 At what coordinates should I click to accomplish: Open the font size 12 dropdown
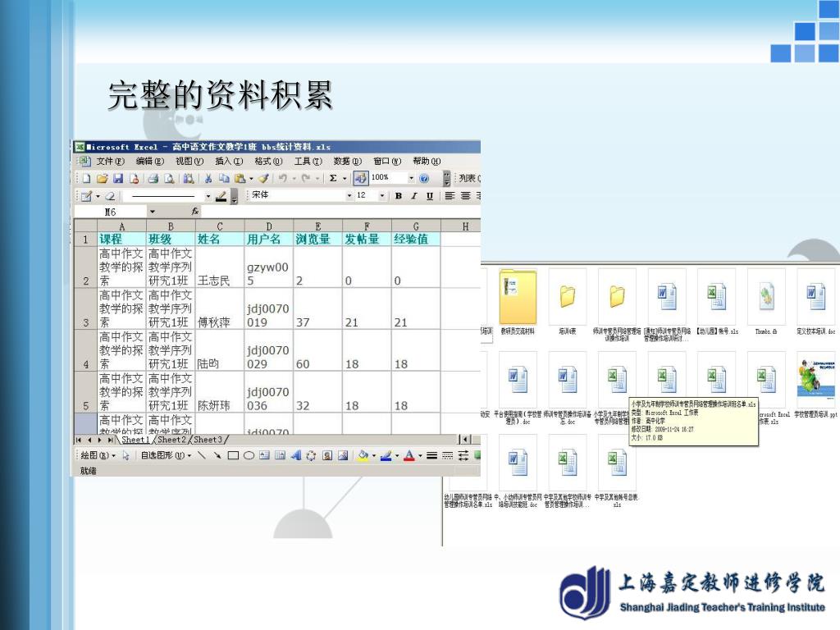pos(382,195)
